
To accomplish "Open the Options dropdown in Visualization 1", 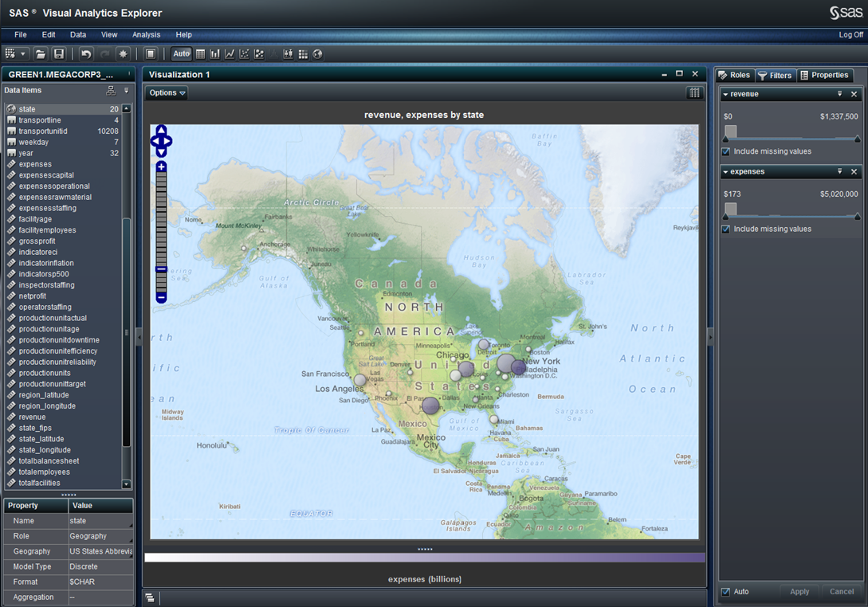I will coord(167,93).
